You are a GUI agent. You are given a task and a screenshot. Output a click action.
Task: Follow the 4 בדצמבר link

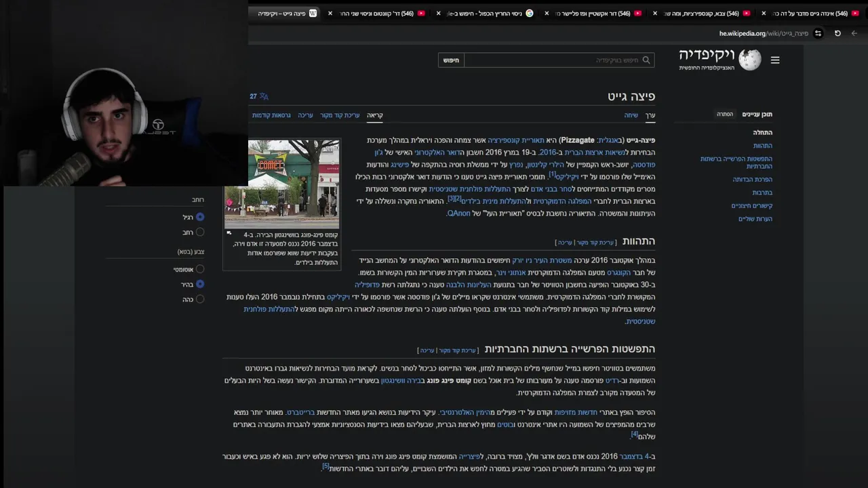tap(633, 456)
